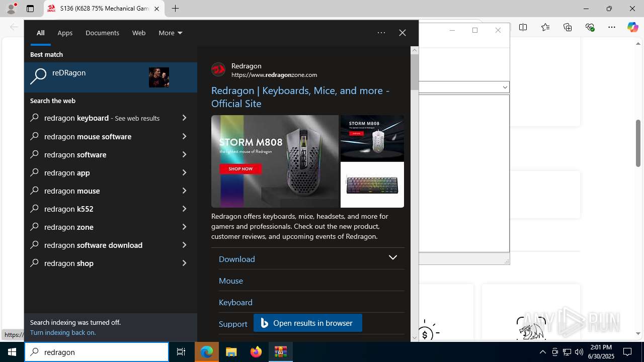Open a new browser tab
644x362 pixels.
[175, 9]
